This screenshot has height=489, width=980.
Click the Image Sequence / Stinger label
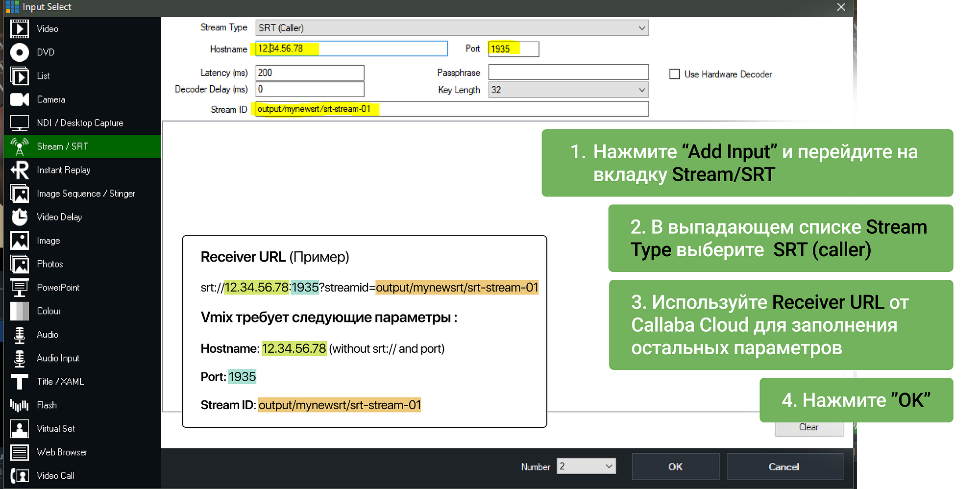point(86,194)
